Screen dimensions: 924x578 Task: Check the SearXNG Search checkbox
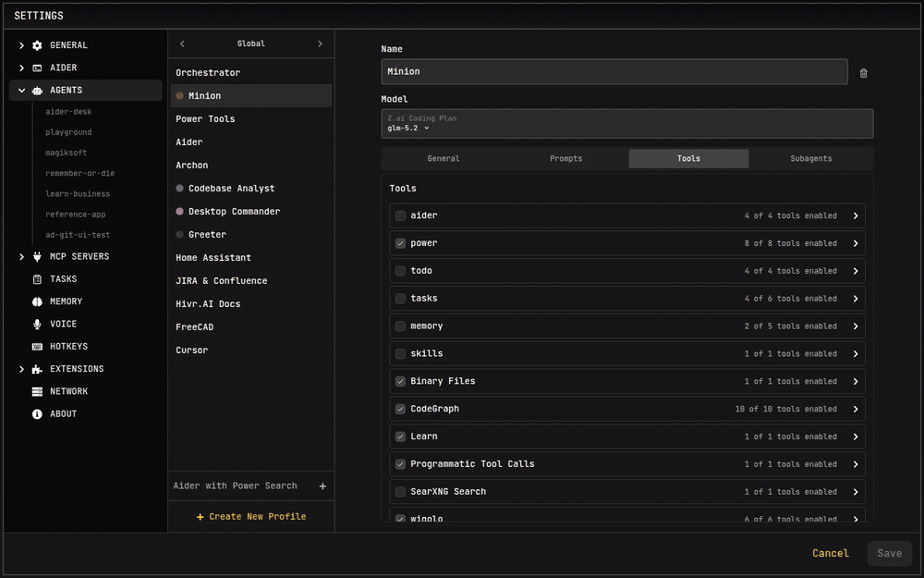coord(400,492)
